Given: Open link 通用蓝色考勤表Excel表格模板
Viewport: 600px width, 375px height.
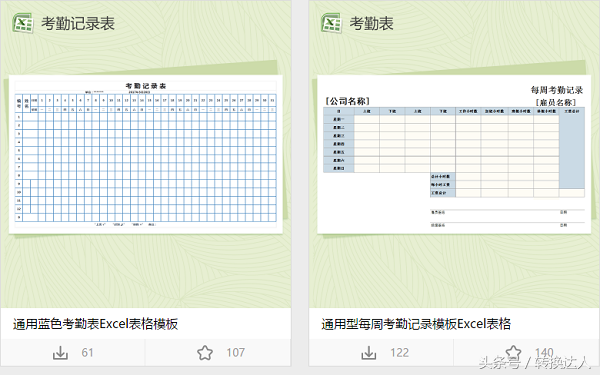Looking at the screenshot, I should coord(96,324).
